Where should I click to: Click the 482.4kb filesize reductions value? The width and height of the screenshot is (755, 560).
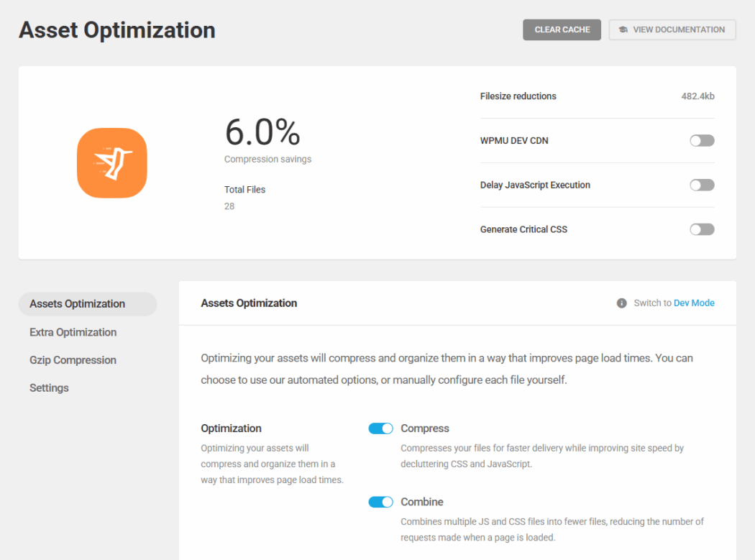point(697,96)
